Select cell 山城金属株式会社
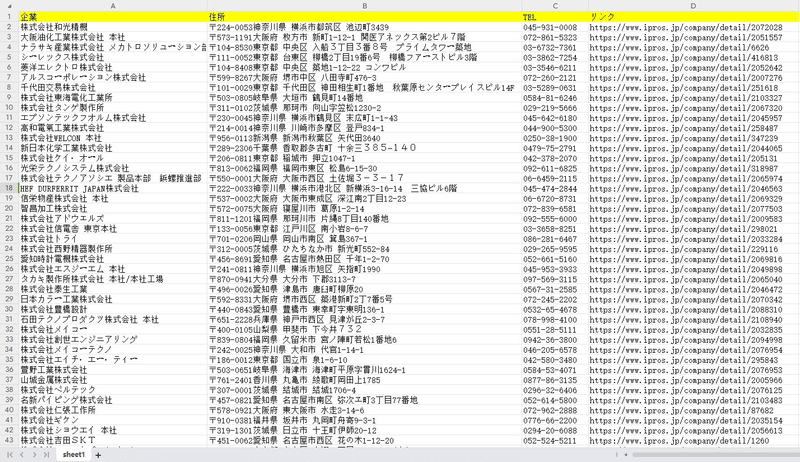 coord(113,380)
